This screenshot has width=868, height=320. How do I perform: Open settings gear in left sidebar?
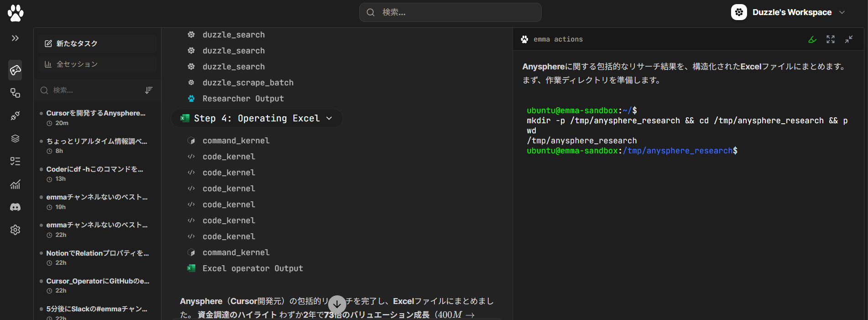[15, 230]
